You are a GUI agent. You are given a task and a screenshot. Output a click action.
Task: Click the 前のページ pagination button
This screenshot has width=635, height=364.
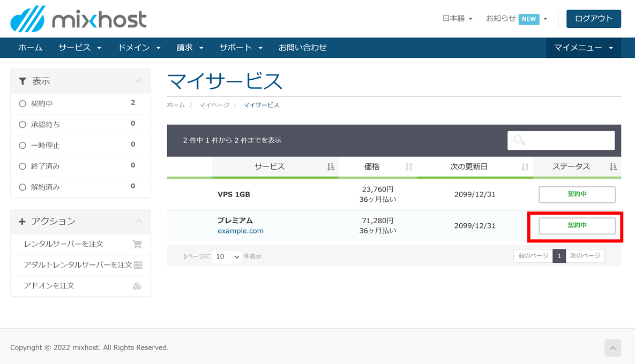(533, 256)
